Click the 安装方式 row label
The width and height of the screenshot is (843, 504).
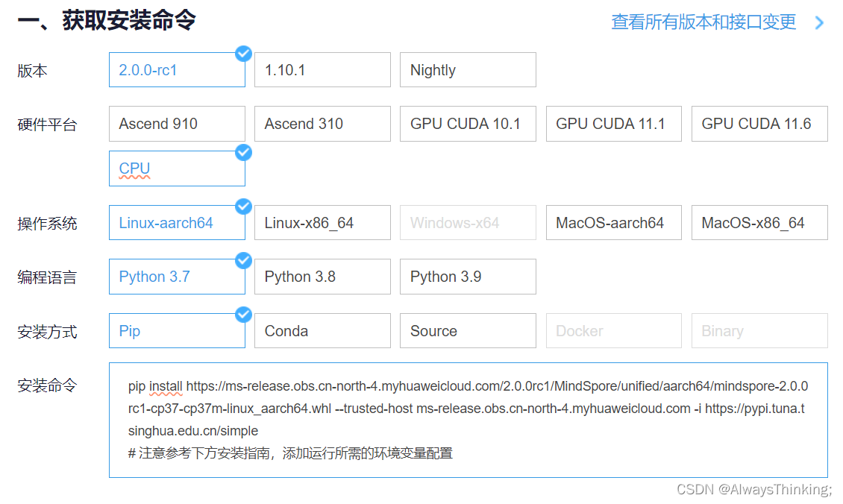point(47,332)
